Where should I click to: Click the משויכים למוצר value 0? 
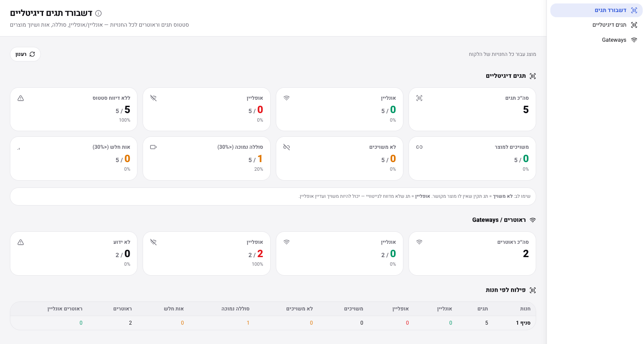[x=526, y=159]
